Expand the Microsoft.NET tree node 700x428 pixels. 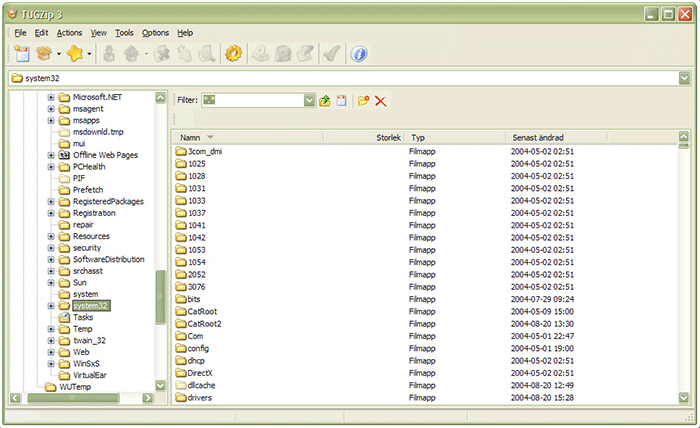pos(51,97)
